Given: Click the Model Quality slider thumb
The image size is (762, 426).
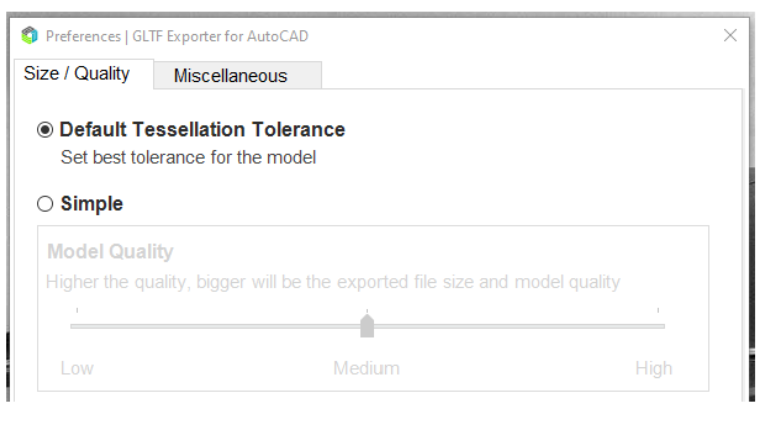Looking at the screenshot, I should click(367, 326).
